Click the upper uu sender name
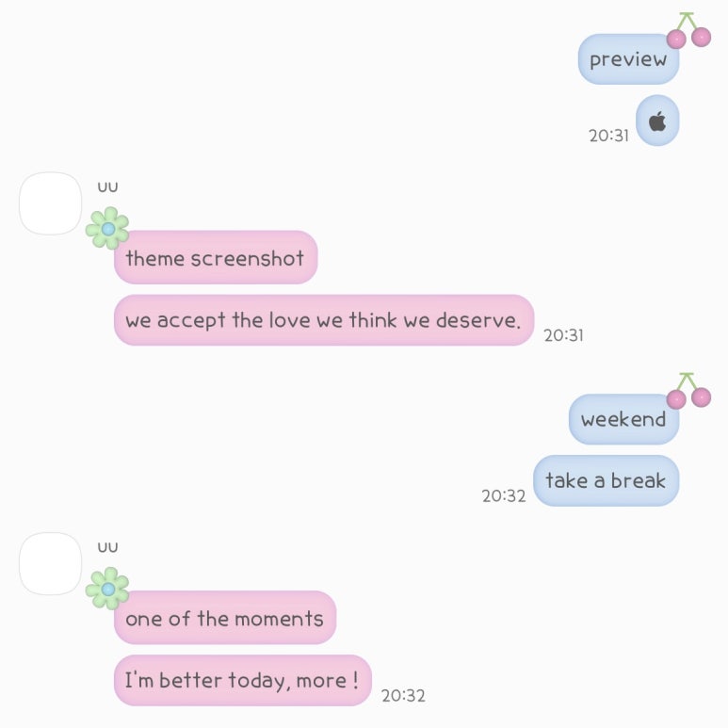Screen dimensions: 728x728 coord(107,187)
